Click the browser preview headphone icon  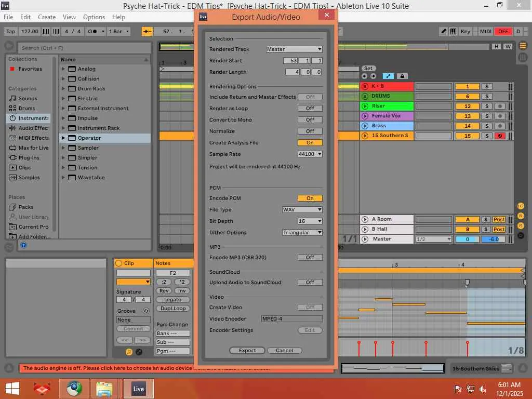point(23,245)
